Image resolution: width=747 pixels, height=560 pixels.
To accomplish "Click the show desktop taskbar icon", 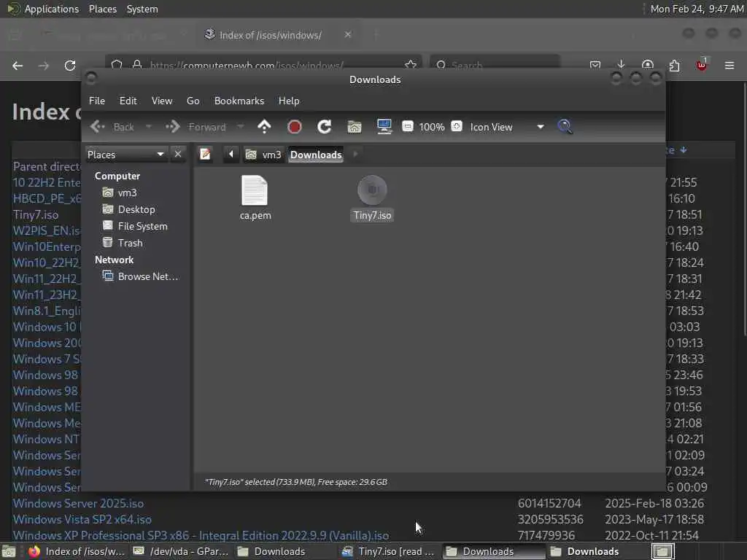I will coord(9,552).
